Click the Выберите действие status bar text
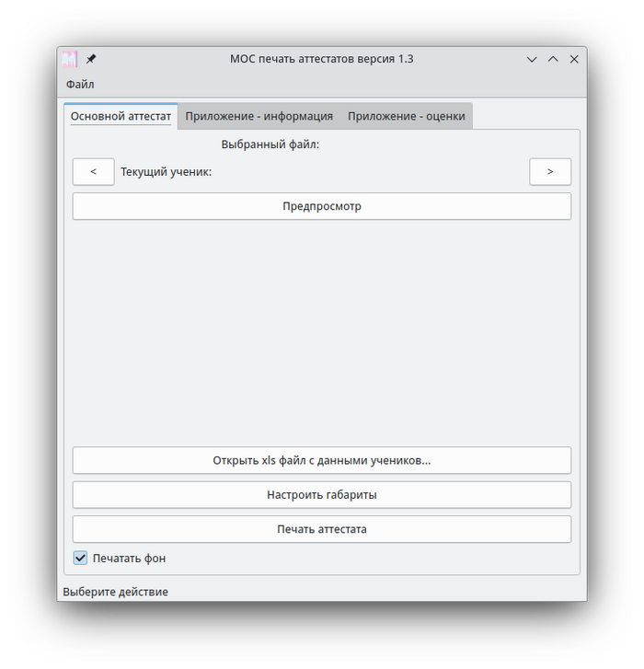The image size is (644, 669). click(x=116, y=592)
